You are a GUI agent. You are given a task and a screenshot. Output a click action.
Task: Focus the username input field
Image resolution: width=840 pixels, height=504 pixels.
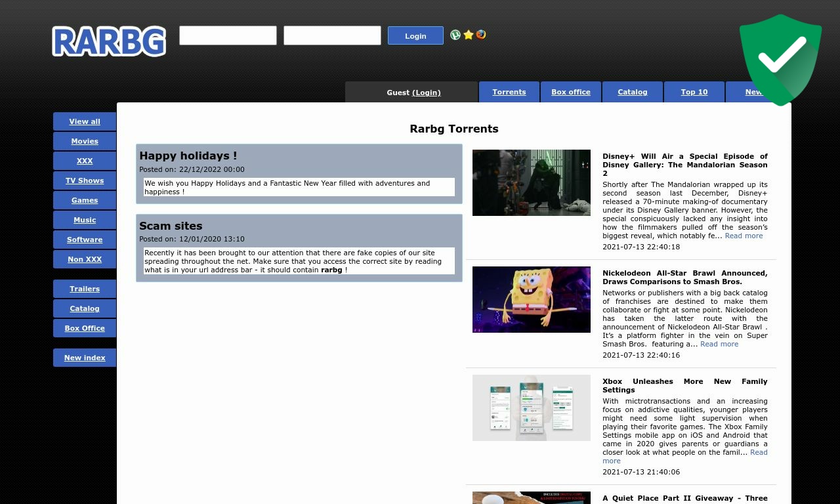point(228,35)
